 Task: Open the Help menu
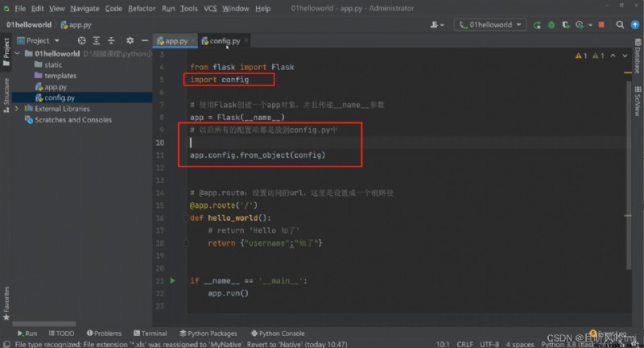[263, 8]
